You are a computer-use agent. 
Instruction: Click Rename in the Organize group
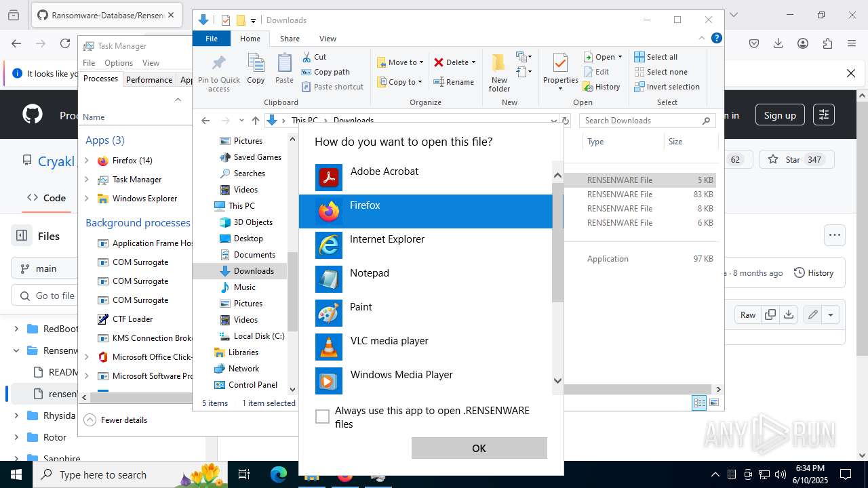(454, 82)
